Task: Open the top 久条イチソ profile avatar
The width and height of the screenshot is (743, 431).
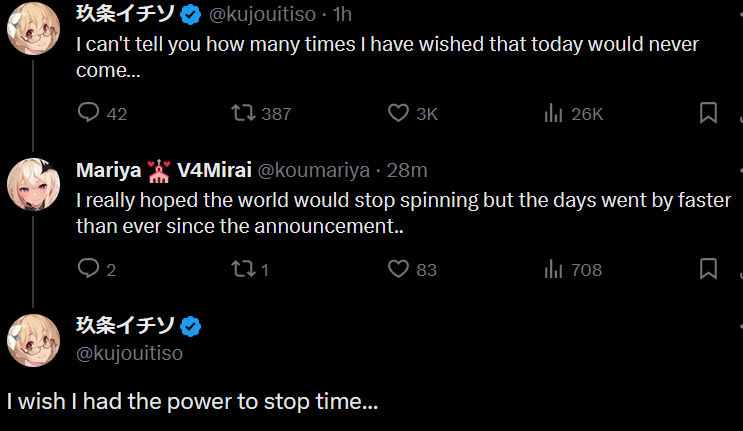Action: coord(33,32)
